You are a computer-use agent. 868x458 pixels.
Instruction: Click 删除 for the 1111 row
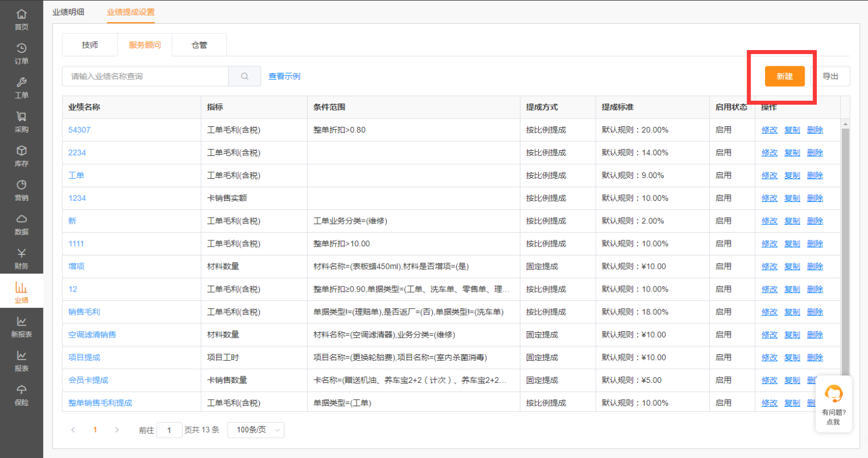815,243
